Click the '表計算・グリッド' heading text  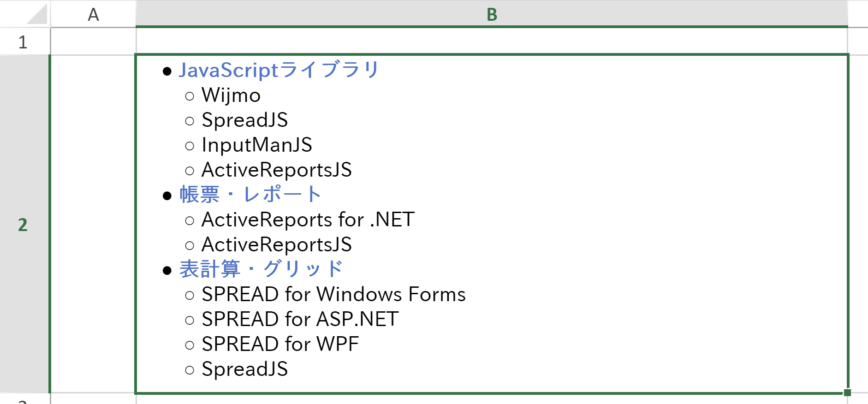pos(261,269)
